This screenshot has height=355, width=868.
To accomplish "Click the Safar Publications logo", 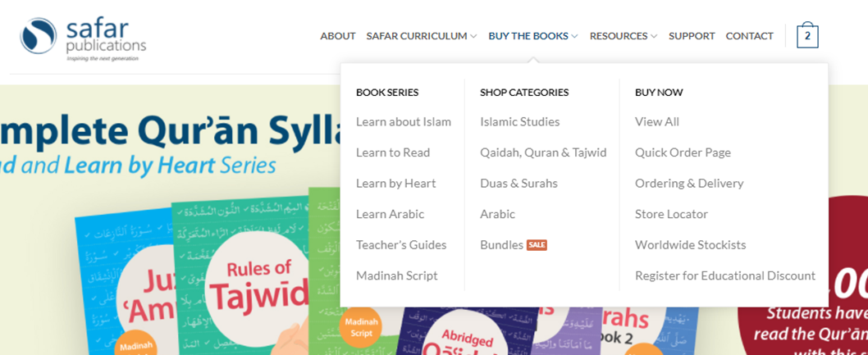I will click(x=83, y=39).
